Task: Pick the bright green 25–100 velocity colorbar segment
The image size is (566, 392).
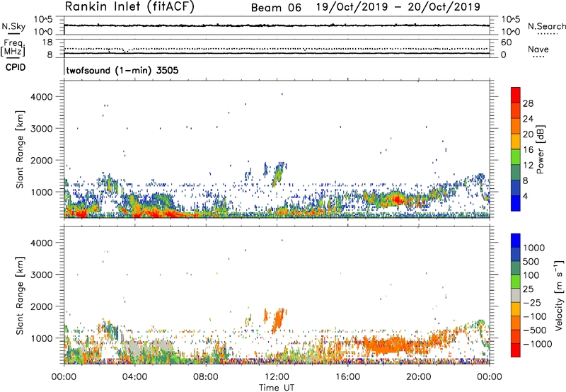Action: pos(516,282)
